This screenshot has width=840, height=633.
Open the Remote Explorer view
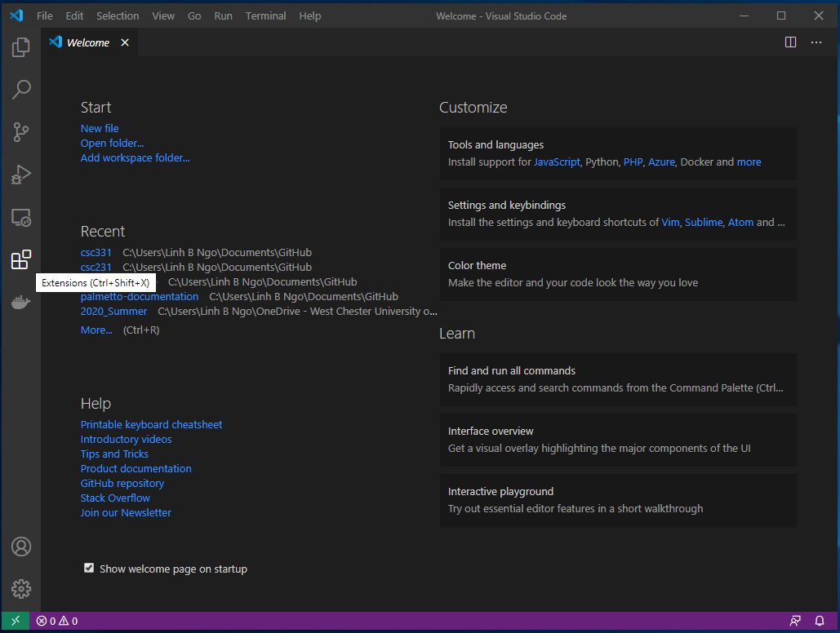click(x=21, y=218)
